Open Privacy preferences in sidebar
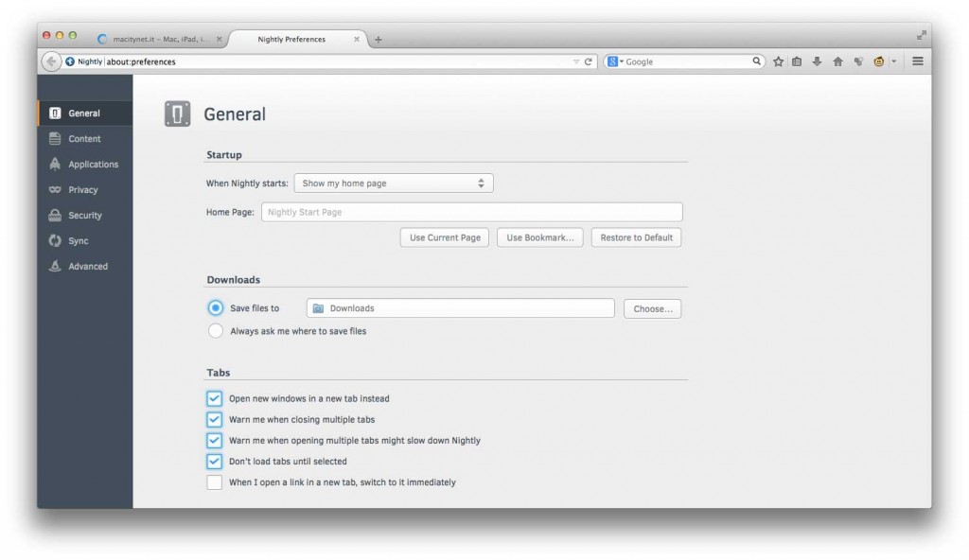 tap(84, 190)
